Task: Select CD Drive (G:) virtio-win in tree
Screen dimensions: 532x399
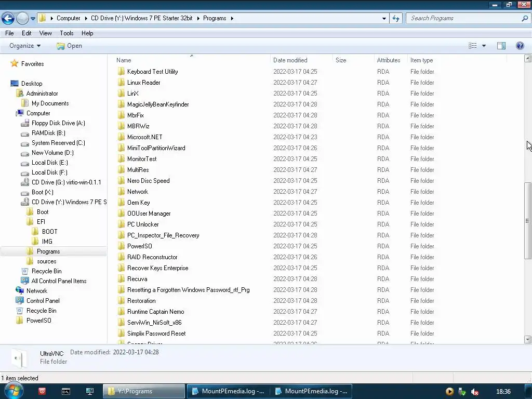Action: click(66, 182)
